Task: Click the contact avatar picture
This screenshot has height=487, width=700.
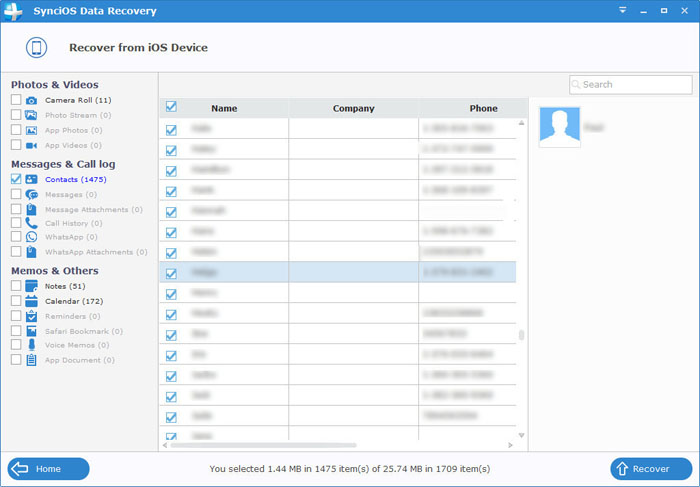Action: click(x=559, y=127)
